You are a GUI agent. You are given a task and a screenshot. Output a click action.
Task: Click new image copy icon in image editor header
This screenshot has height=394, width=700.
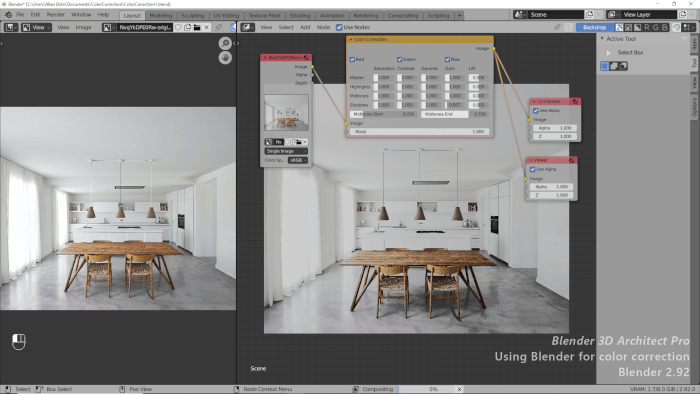point(188,27)
